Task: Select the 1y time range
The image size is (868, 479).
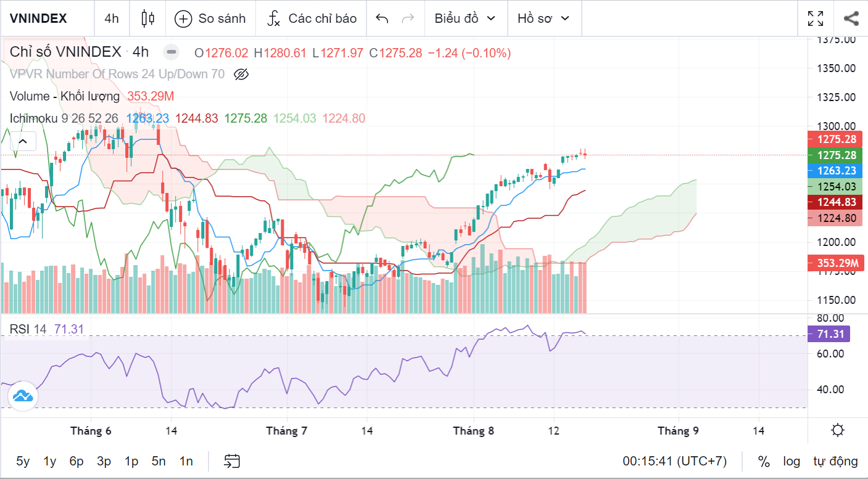Action: tap(50, 461)
